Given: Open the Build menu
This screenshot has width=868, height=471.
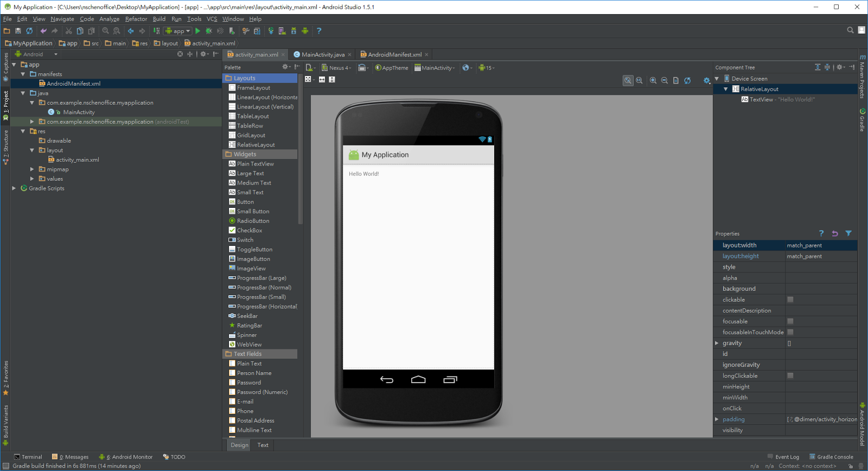Looking at the screenshot, I should [159, 19].
